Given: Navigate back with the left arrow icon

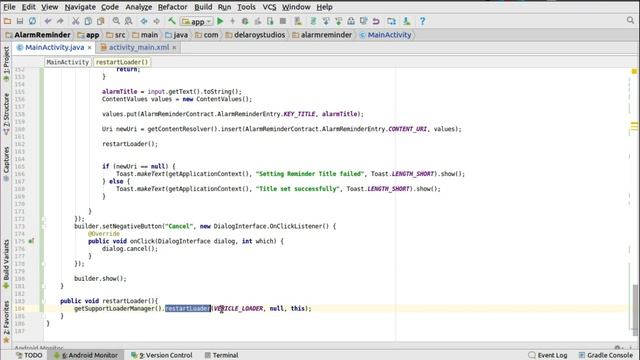Looking at the screenshot, I should coord(144,21).
